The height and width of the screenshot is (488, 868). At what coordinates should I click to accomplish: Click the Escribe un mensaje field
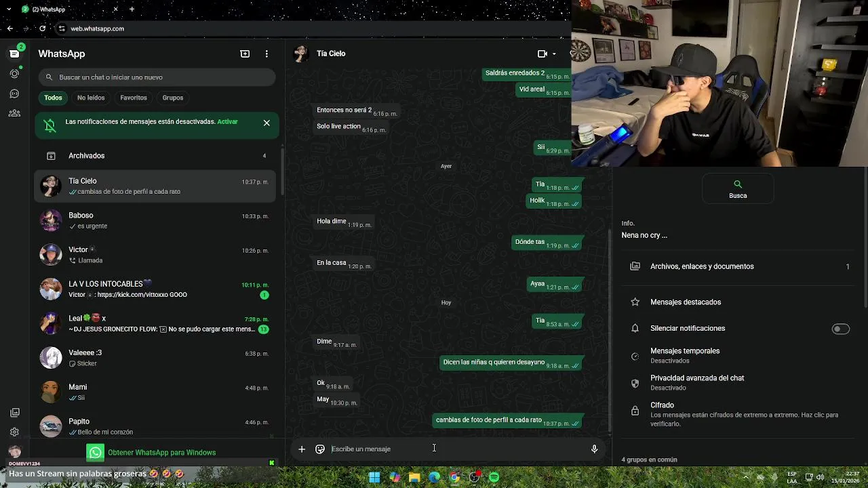pos(458,449)
